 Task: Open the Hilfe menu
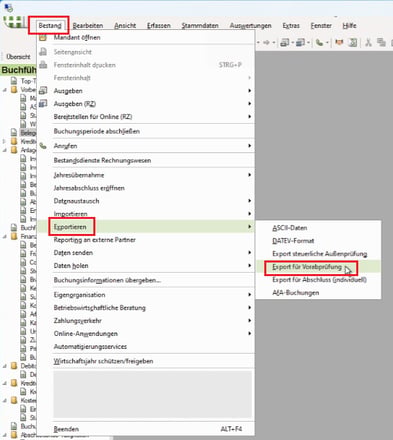click(x=349, y=25)
